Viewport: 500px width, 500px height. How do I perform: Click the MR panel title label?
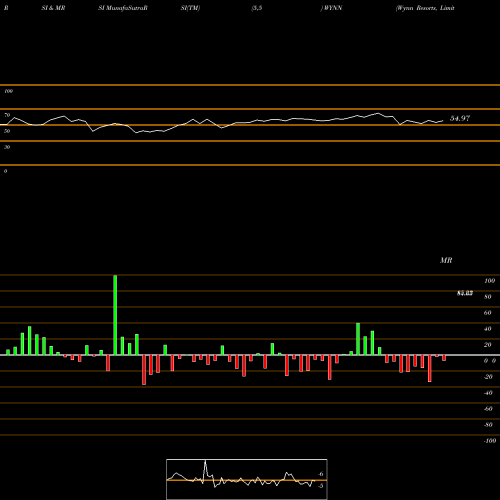446,260
